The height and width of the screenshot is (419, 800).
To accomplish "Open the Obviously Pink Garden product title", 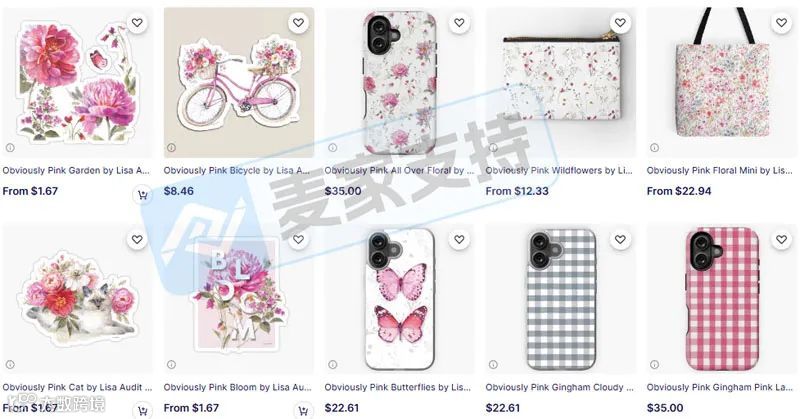I will pyautogui.click(x=76, y=171).
